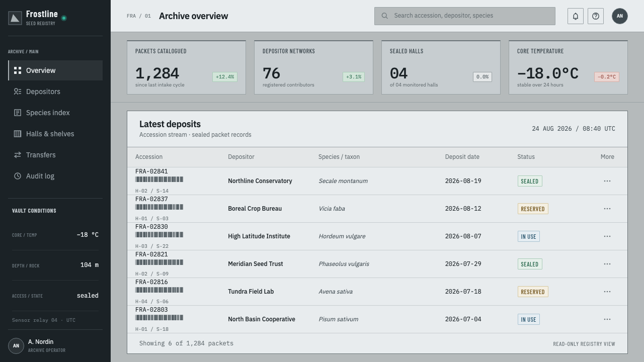This screenshot has width=644, height=362.
Task: Open the help question-mark icon
Action: point(596,16)
